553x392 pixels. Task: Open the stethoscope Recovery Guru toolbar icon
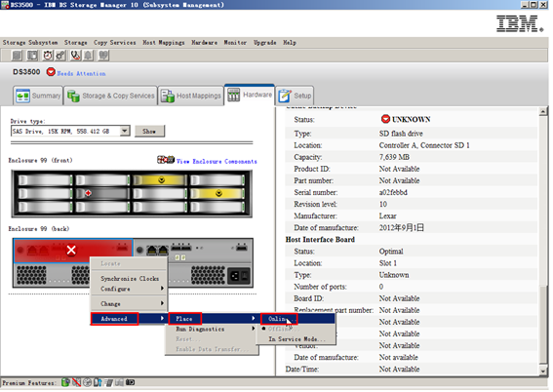(x=75, y=56)
